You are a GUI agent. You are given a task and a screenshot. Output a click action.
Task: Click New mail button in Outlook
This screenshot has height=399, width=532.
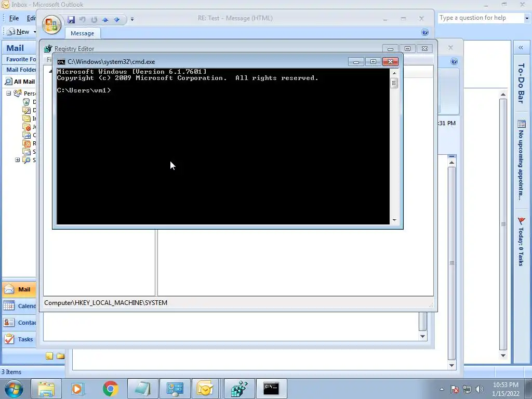pos(18,32)
